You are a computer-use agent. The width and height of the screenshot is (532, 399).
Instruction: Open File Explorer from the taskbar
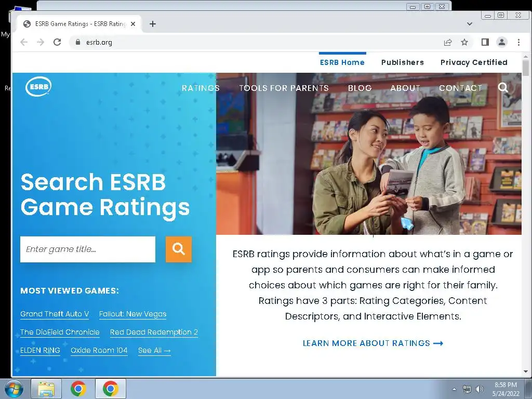tap(46, 389)
